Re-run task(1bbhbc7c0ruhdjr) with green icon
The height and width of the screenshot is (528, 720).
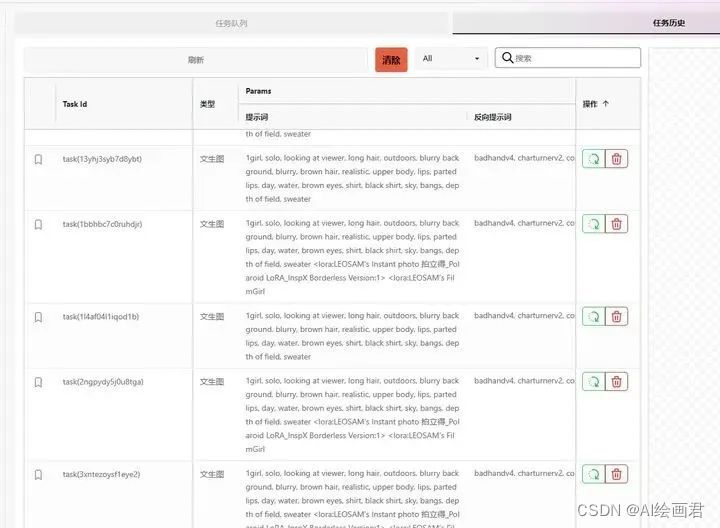594,224
